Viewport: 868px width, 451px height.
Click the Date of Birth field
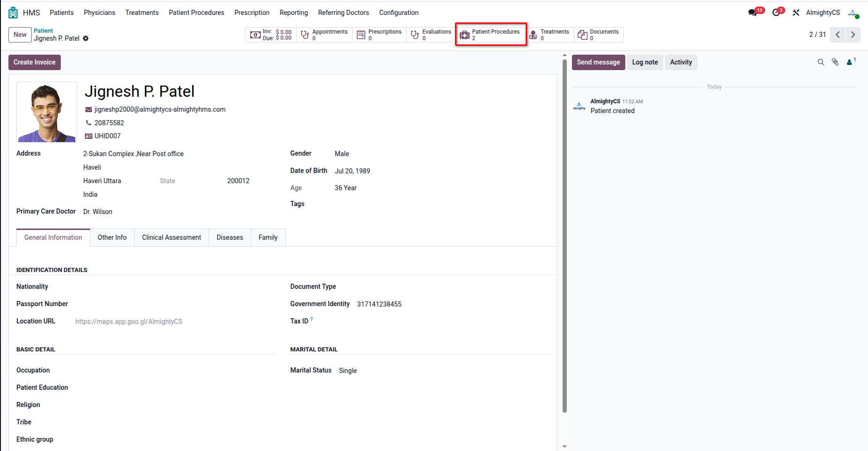(x=353, y=171)
